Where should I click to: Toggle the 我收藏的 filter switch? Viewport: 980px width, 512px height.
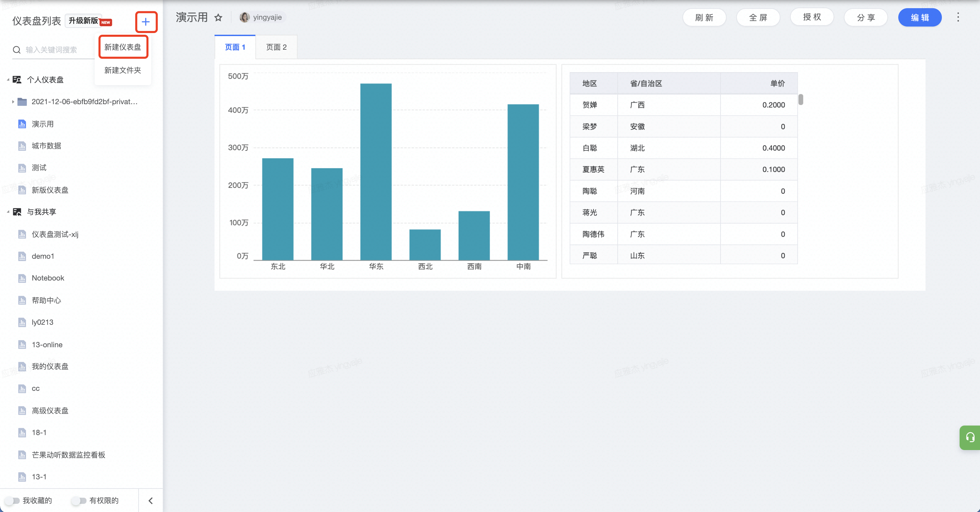12,500
